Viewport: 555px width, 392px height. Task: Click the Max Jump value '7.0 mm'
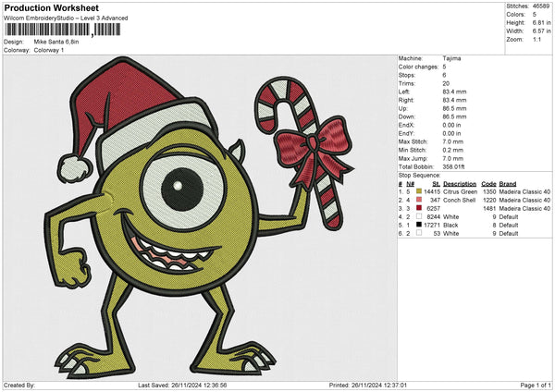(x=452, y=158)
